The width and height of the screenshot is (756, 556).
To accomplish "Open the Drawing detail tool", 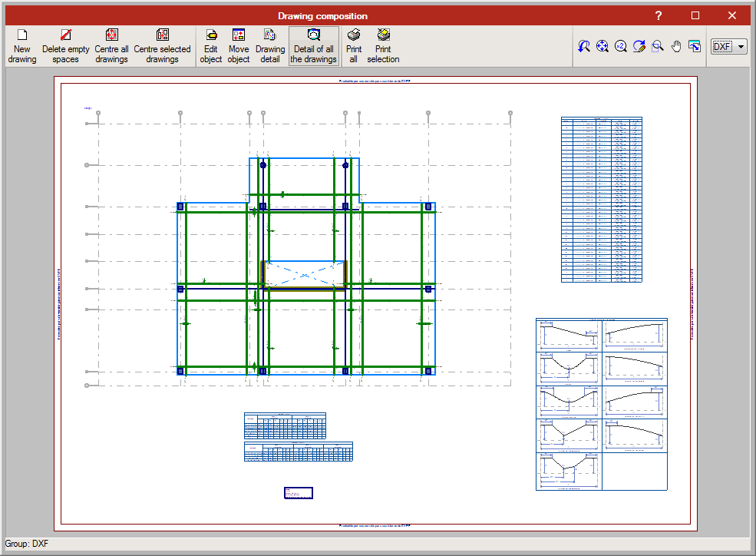I will click(x=270, y=46).
